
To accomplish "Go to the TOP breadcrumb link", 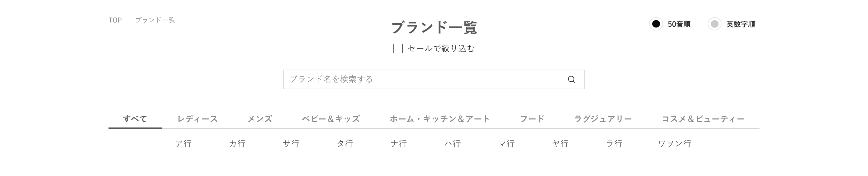I will (115, 20).
